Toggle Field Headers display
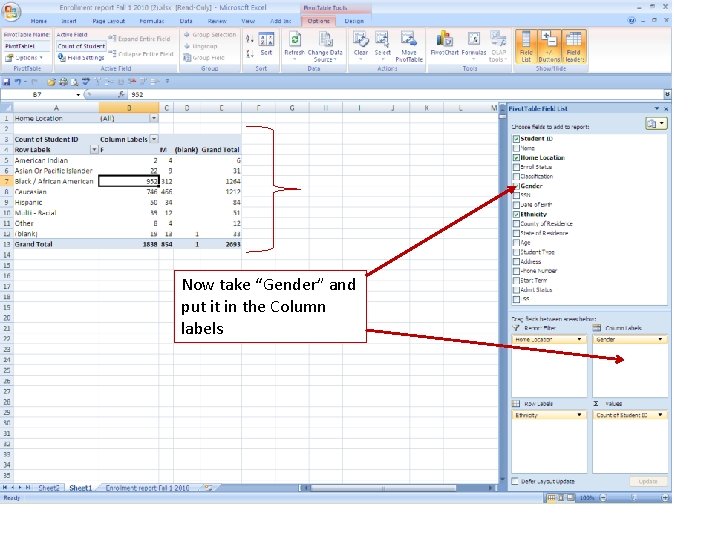 574,46
